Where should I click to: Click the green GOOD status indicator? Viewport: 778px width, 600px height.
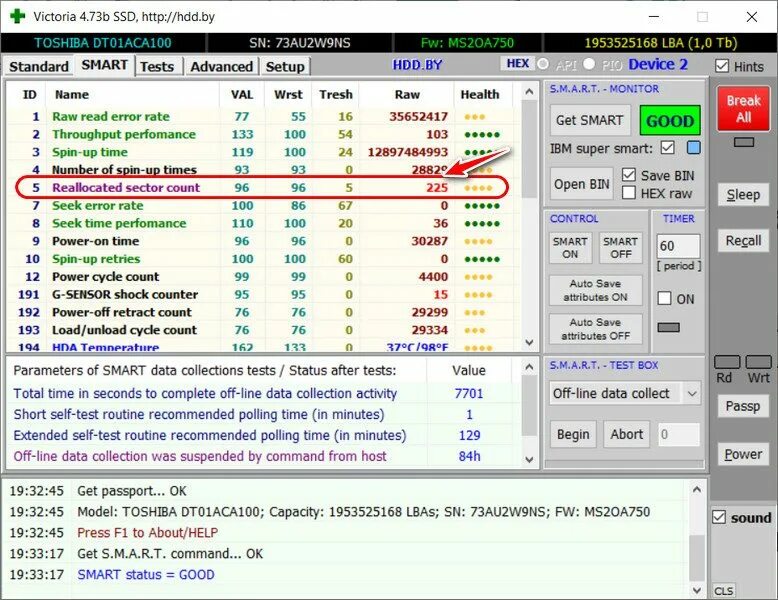670,121
